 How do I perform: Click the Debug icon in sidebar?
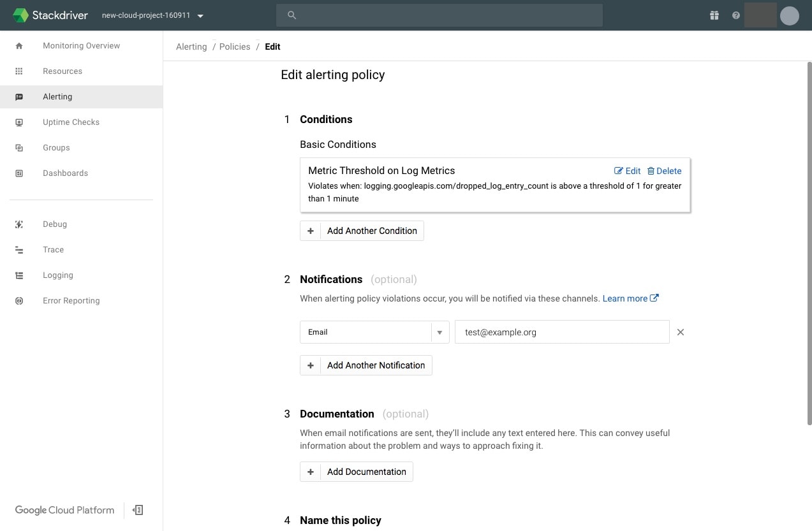pos(19,224)
